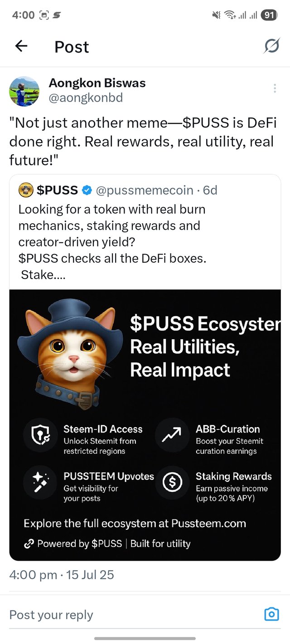This screenshot has height=644, width=290.
Task: Open Aongkon Biswas profile picture
Action: click(24, 91)
